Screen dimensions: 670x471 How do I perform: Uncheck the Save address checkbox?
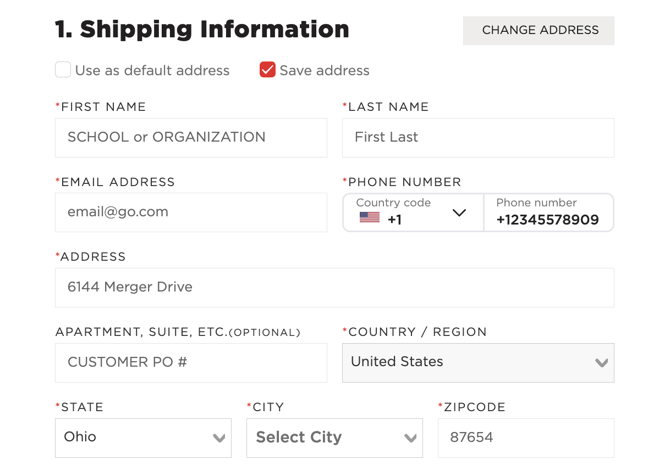pos(267,70)
